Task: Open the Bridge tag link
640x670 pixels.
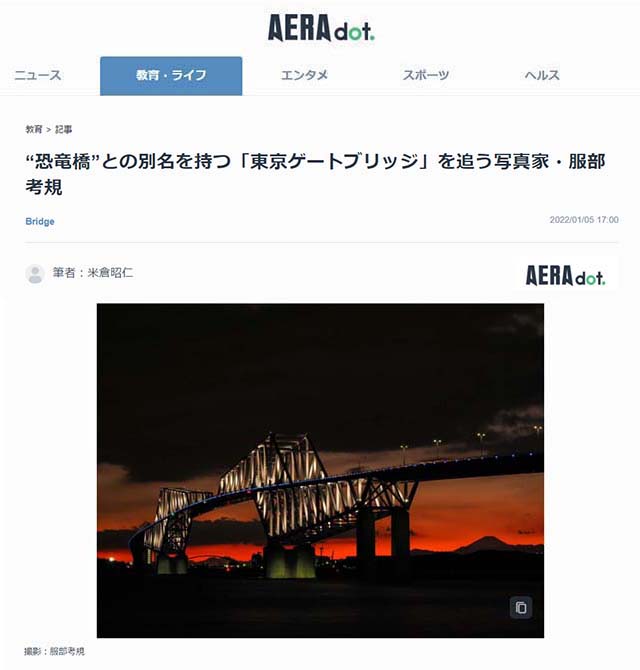Action: (40, 221)
